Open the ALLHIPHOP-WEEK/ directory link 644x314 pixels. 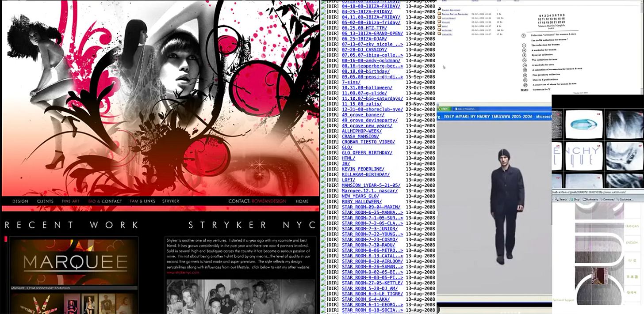tap(362, 131)
